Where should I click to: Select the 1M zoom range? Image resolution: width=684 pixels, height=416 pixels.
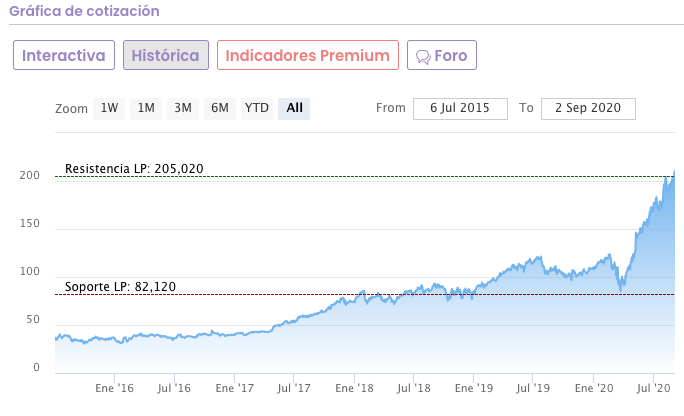[x=146, y=108]
